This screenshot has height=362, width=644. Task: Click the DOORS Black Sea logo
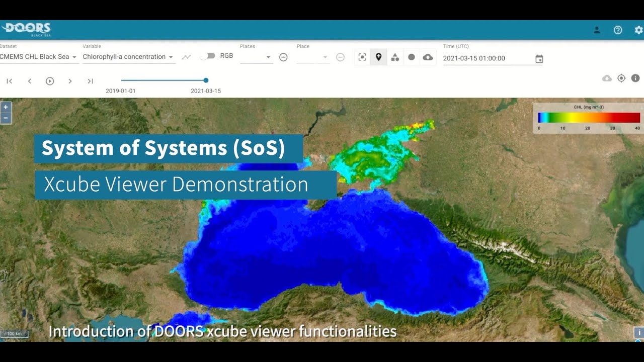click(x=26, y=29)
